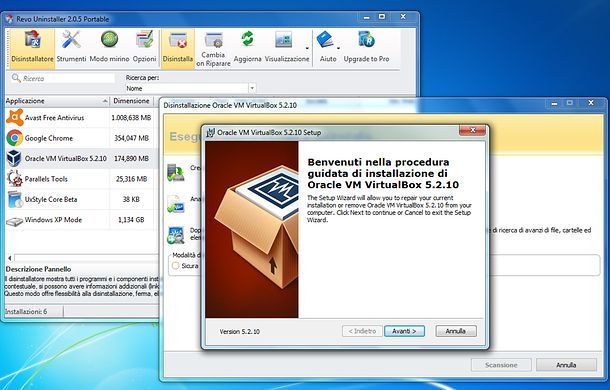Click the Descrizione Pannello heading
The height and width of the screenshot is (390, 610).
coord(38,269)
